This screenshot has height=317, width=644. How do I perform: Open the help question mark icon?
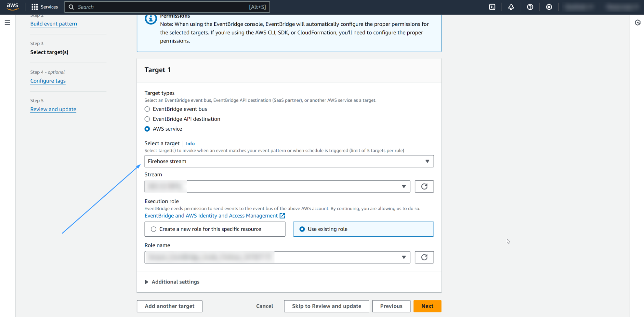(x=530, y=7)
